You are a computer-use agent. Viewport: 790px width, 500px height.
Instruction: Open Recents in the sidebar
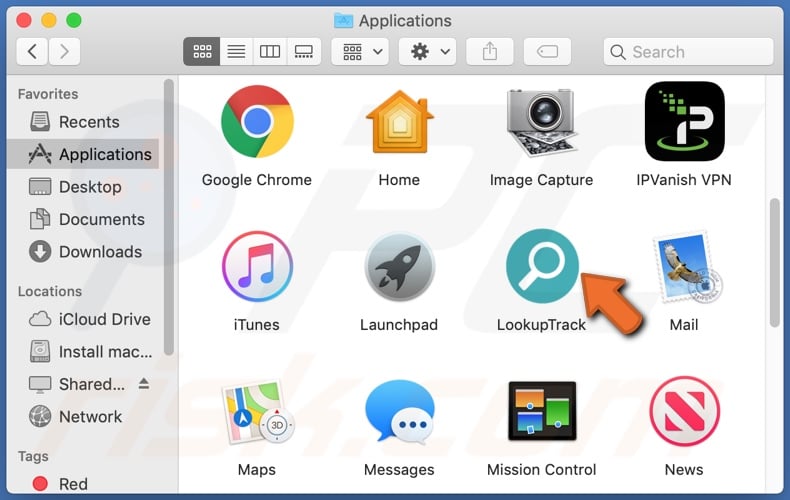click(x=83, y=122)
